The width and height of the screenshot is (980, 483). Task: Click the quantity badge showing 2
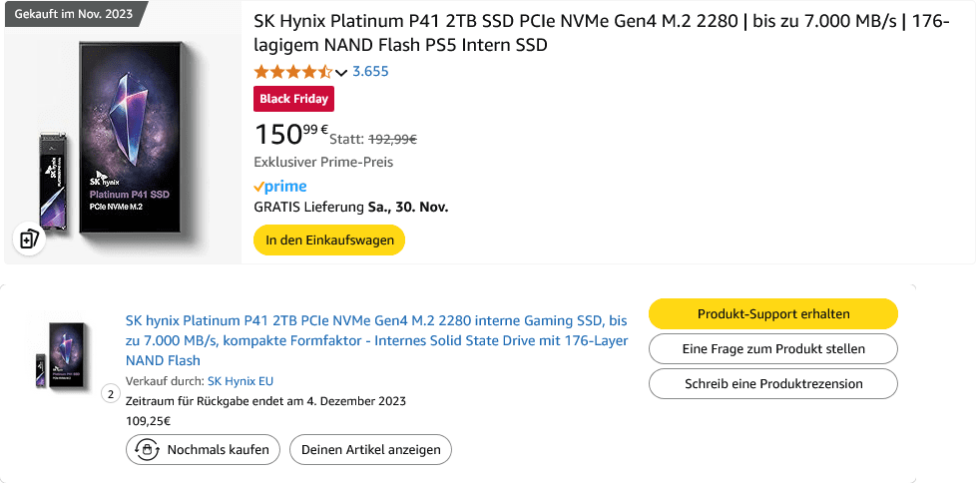coord(111,393)
